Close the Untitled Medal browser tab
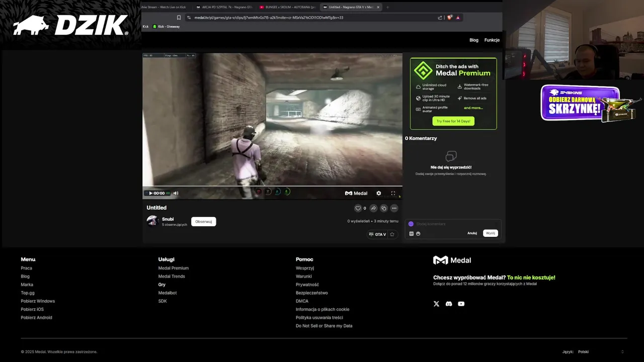Image resolution: width=644 pixels, height=362 pixels. click(x=378, y=7)
